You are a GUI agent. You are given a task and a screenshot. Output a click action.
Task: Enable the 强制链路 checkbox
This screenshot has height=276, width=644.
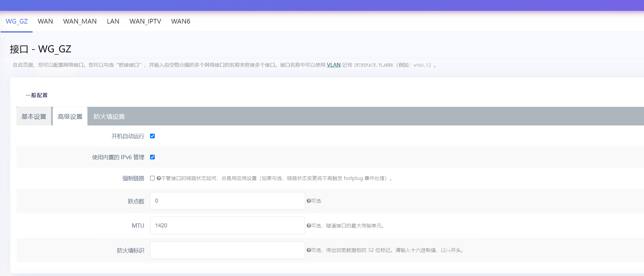pos(152,178)
